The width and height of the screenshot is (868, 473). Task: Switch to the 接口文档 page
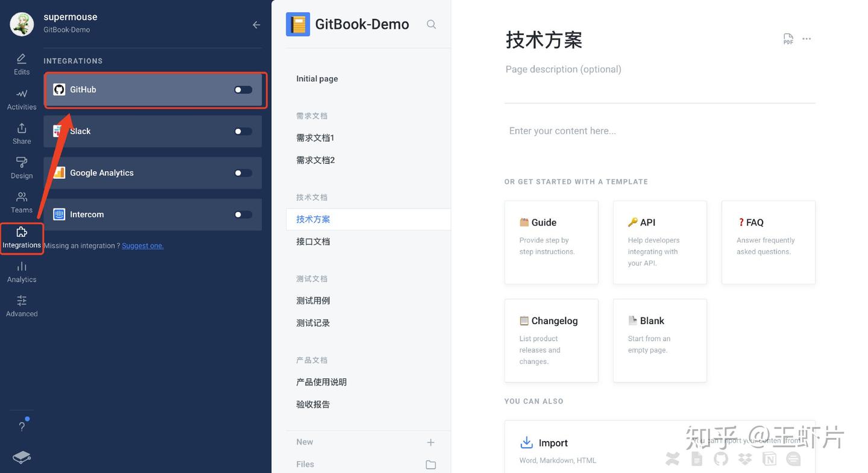click(x=313, y=241)
